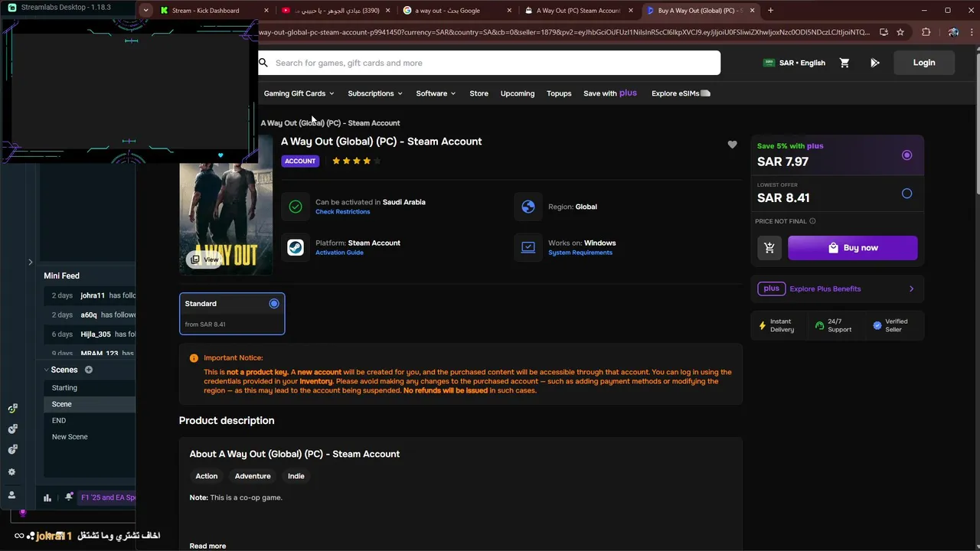The height and width of the screenshot is (551, 980).
Task: Switch to Stream - Kick Dashboard tab
Action: pyautogui.click(x=214, y=11)
